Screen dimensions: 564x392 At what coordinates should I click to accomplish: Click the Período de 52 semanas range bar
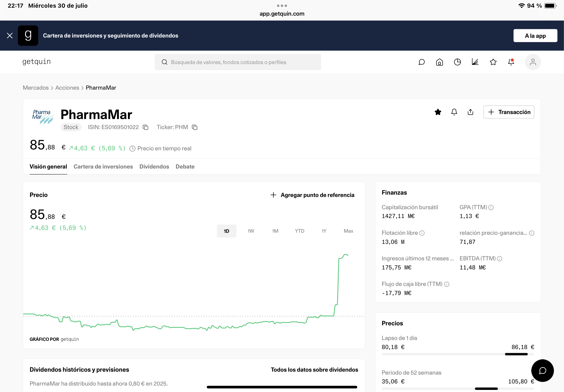point(458,389)
